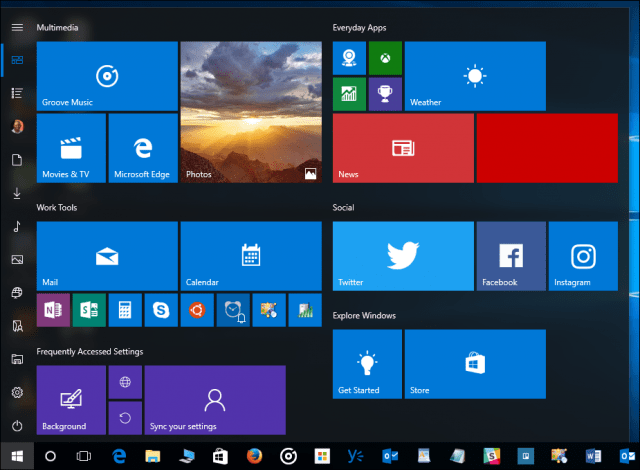Open the Money small tile
This screenshot has height=470, width=640.
click(x=349, y=94)
